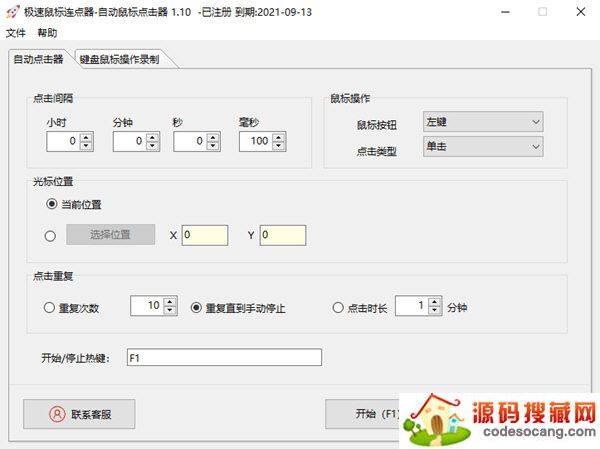Increase 点击时长 minutes with up arrow
Screen dimensions: 600x449
click(434, 302)
